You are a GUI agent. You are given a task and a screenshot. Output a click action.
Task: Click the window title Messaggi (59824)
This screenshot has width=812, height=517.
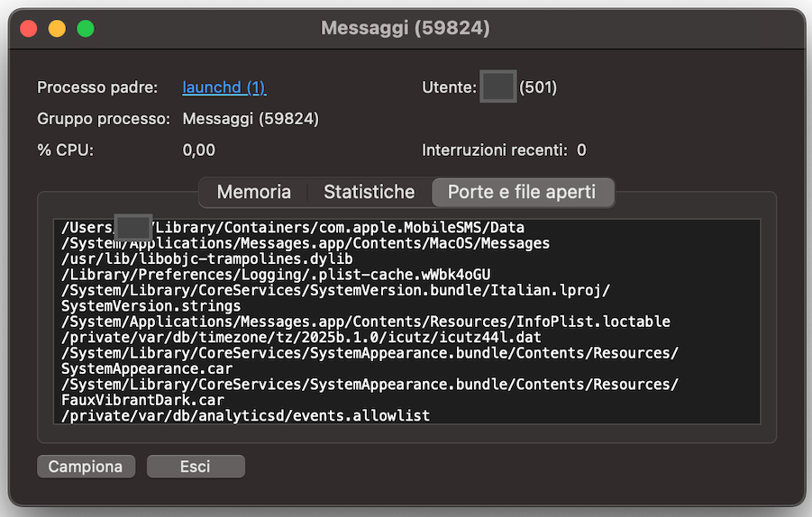tap(406, 28)
